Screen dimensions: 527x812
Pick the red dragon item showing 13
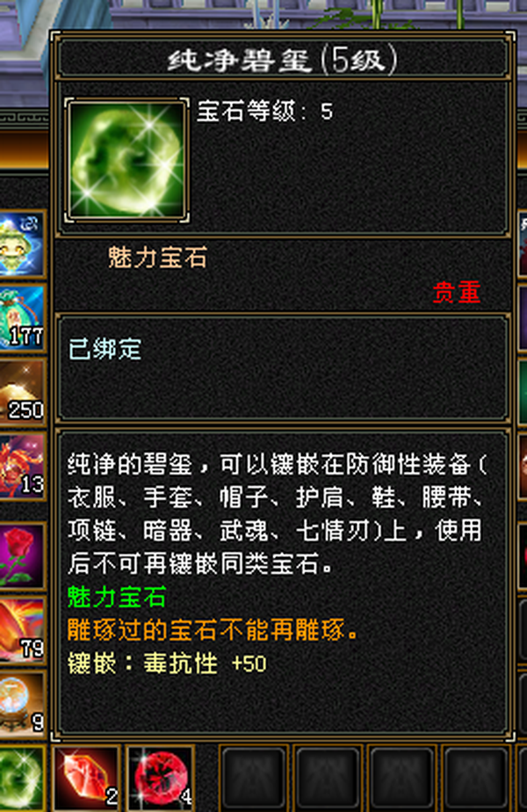coord(22,466)
